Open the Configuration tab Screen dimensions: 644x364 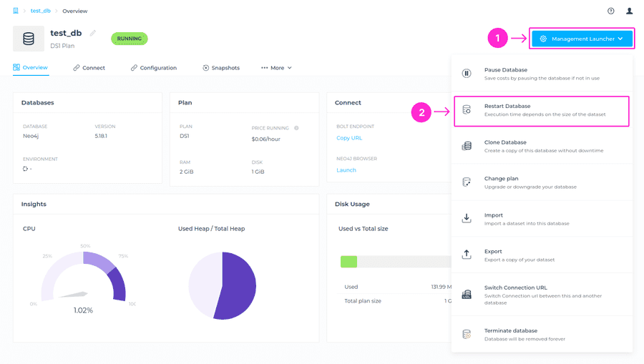tap(154, 68)
